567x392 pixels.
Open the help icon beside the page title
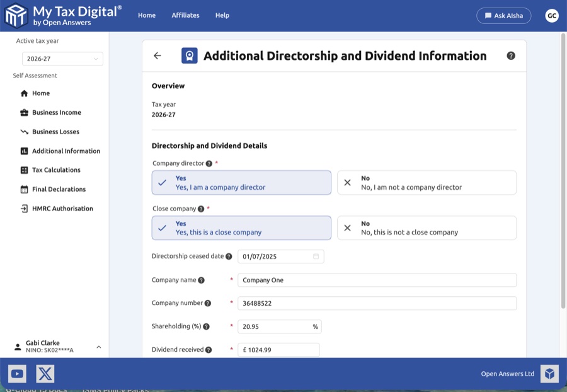(511, 55)
